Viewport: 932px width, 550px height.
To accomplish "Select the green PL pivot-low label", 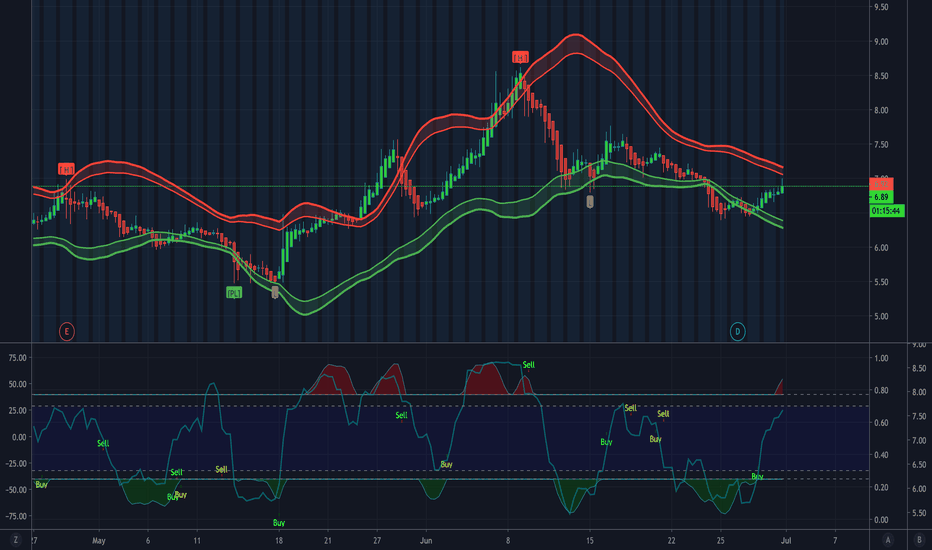I will (x=234, y=293).
